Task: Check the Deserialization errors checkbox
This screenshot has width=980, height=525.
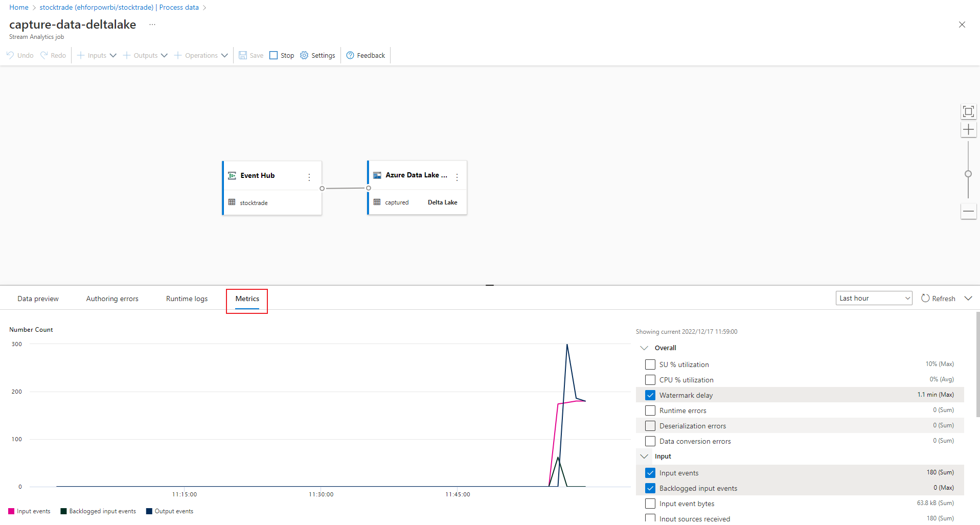Action: (650, 426)
